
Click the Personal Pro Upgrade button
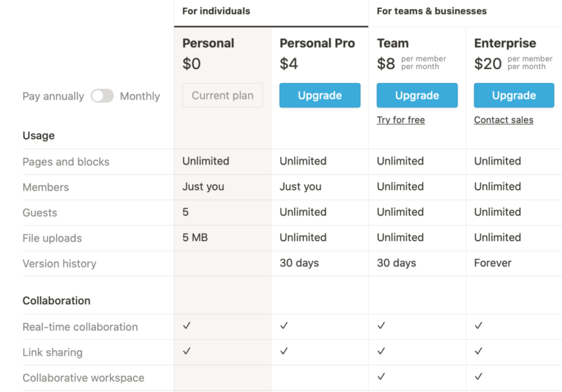[320, 95]
